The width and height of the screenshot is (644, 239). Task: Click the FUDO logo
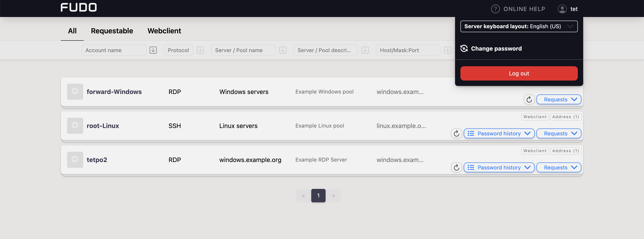pos(78,8)
